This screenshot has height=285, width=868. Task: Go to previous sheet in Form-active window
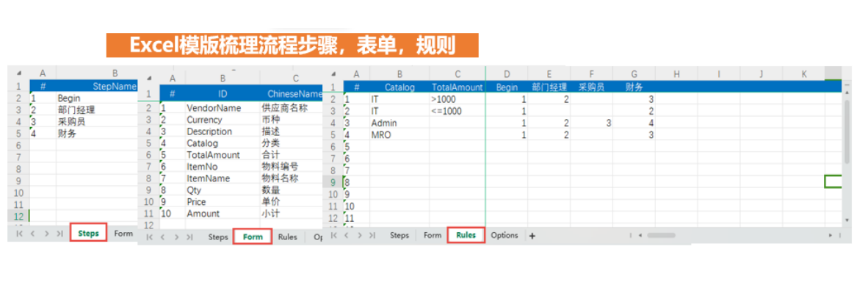[x=163, y=237]
